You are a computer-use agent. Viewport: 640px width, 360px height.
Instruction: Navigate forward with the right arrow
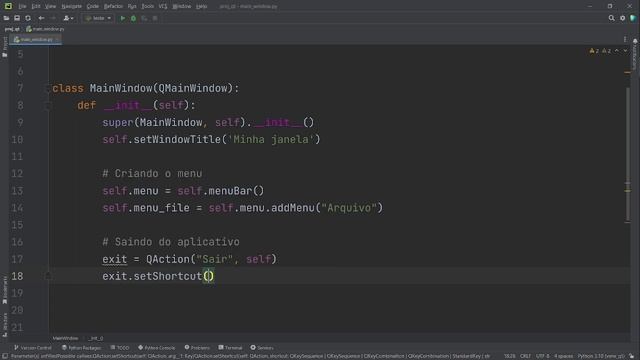(x=53, y=18)
